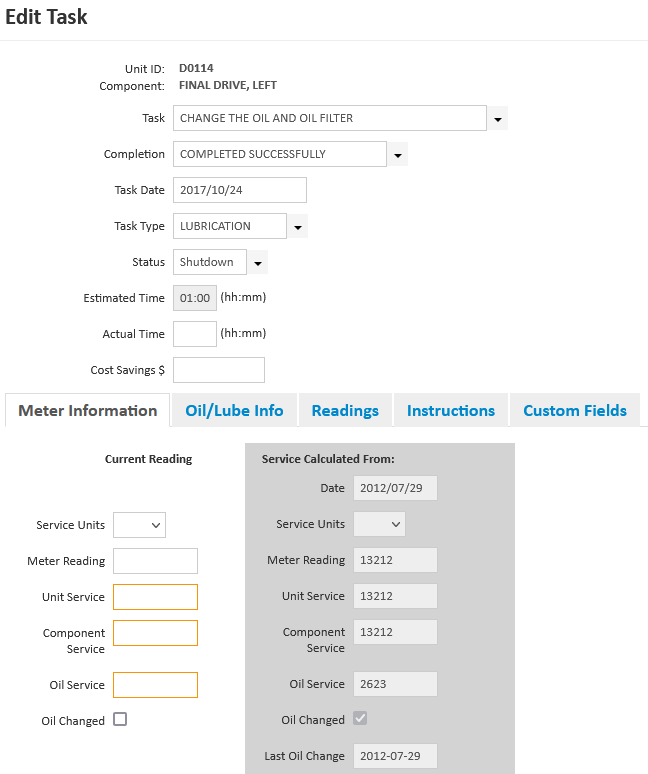Click the Current Reading Meter Reading field
Viewport: 648px width, 774px height.
155,561
